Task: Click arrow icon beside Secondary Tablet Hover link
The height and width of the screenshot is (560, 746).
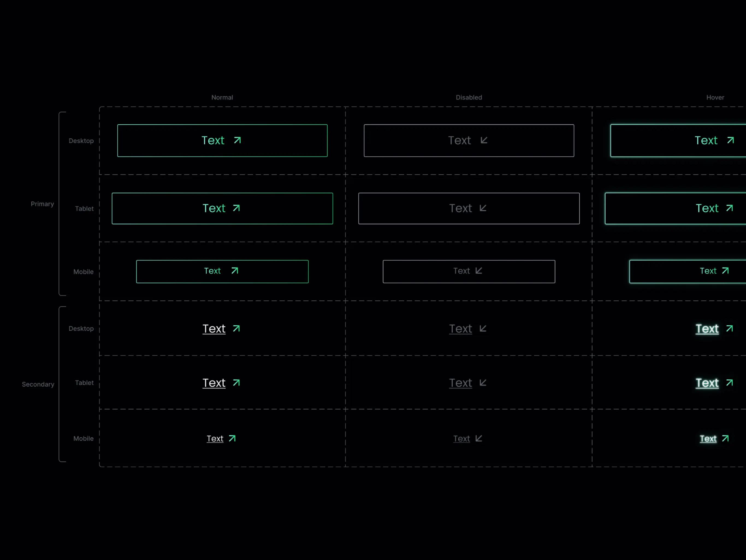Action: 729,382
